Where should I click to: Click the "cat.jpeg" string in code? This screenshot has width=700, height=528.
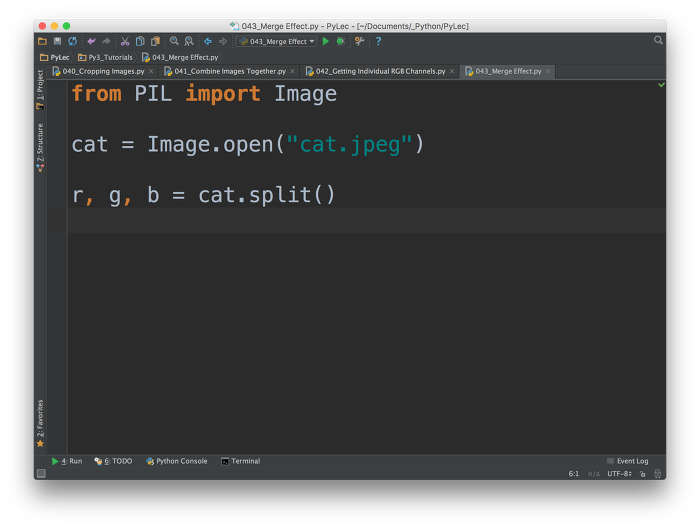[x=349, y=144]
